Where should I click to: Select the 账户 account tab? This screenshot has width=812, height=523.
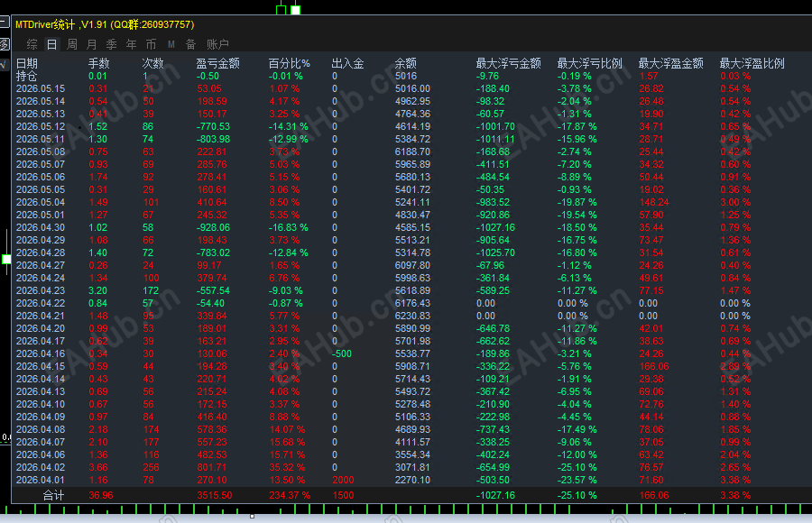217,44
